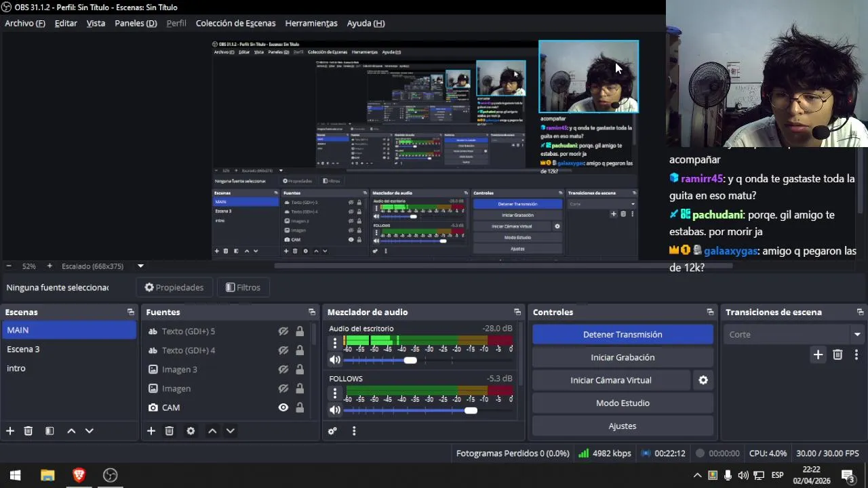The image size is (868, 488).
Task: Open Audio del escritorio options dots
Action: tap(335, 344)
